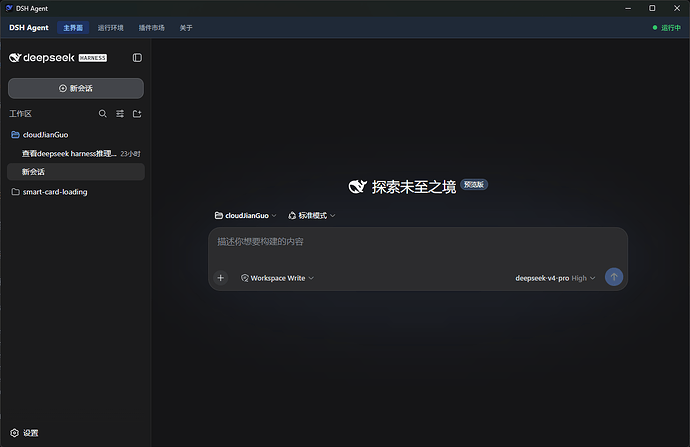Click the DSH Agent title bar icon
Screen dimensions: 690x447
coord(9,8)
